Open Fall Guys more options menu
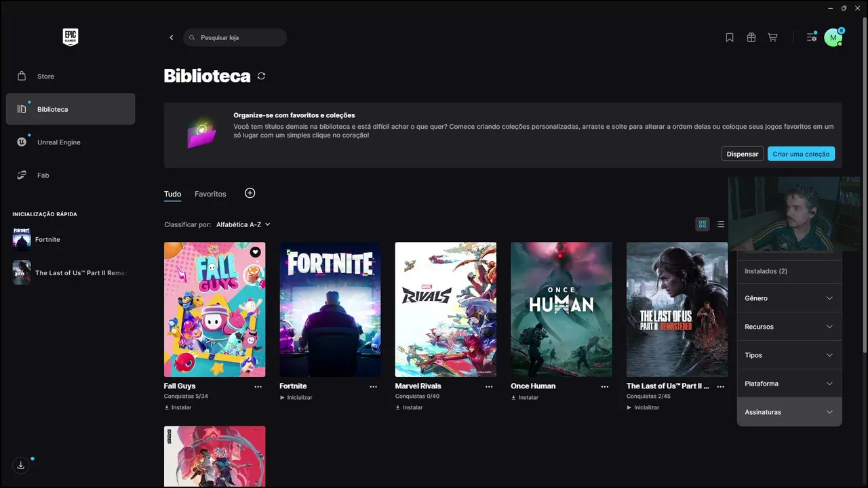The width and height of the screenshot is (868, 488). click(258, 386)
